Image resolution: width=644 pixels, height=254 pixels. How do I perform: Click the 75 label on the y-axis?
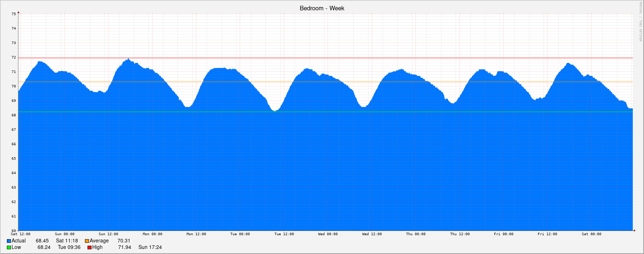click(14, 14)
